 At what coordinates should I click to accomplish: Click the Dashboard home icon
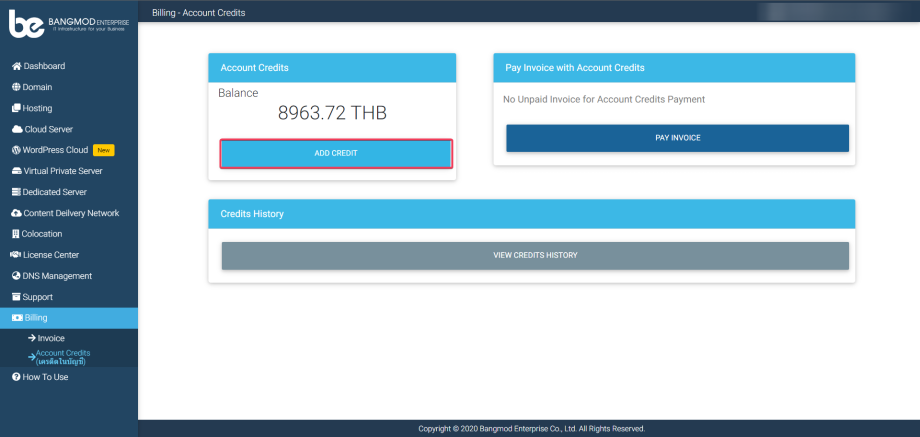click(17, 66)
